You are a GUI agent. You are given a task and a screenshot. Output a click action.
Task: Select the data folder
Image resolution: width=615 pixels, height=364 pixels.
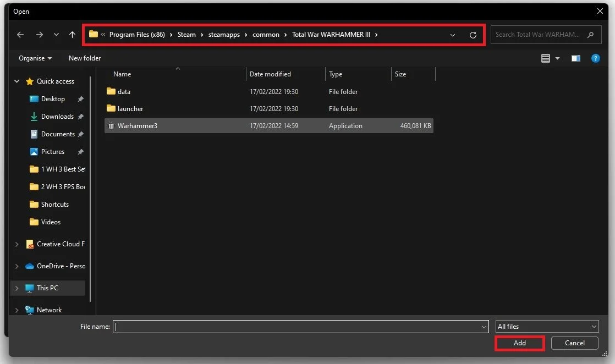coord(269,91)
